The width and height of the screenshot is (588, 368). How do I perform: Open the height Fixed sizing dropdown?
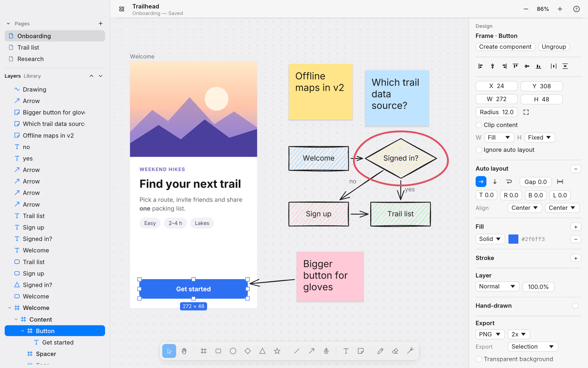tap(540, 138)
